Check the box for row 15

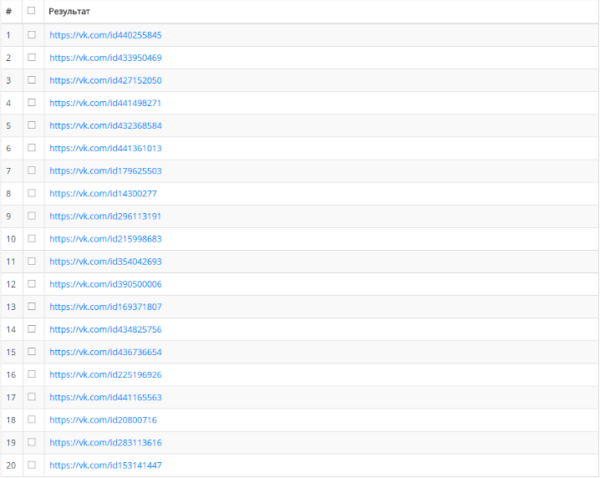point(32,351)
